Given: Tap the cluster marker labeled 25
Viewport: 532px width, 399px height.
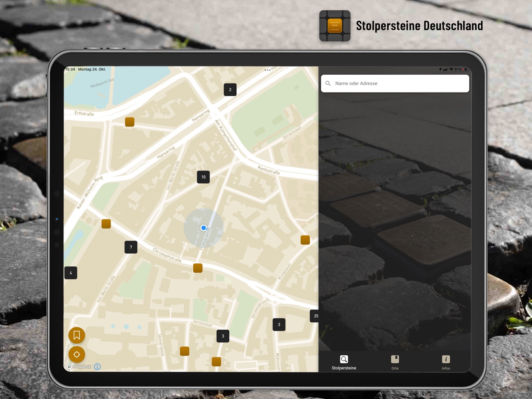Looking at the screenshot, I should click(x=315, y=316).
